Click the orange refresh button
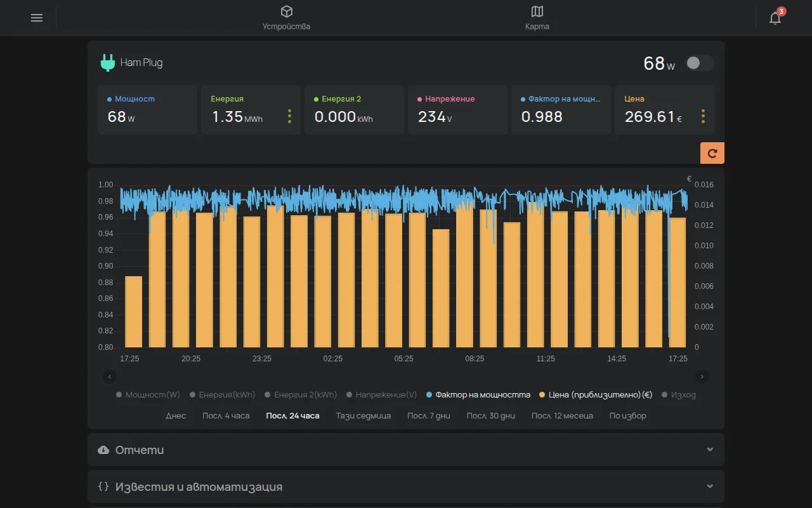Viewport: 812px width, 508px height. [x=712, y=153]
